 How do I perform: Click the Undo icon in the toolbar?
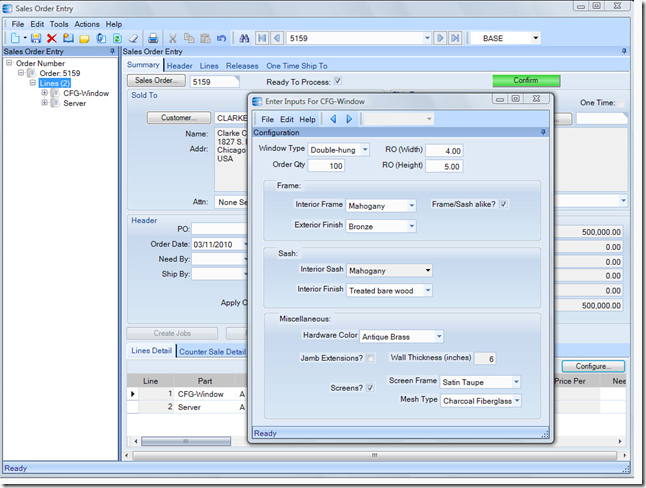tap(221, 38)
